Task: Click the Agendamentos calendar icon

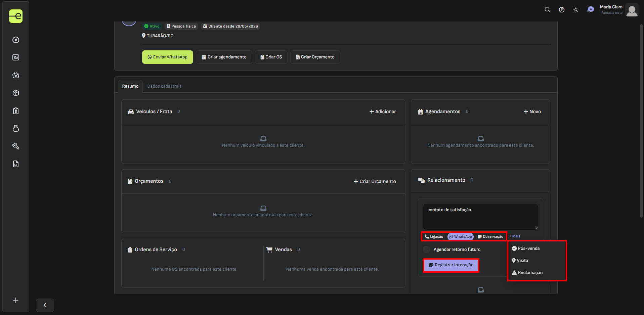Action: 420,112
